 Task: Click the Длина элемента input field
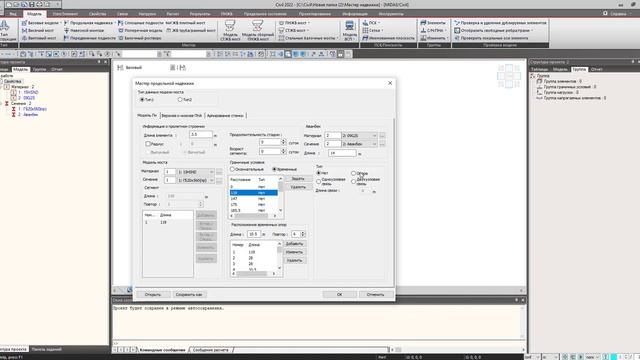(201, 134)
